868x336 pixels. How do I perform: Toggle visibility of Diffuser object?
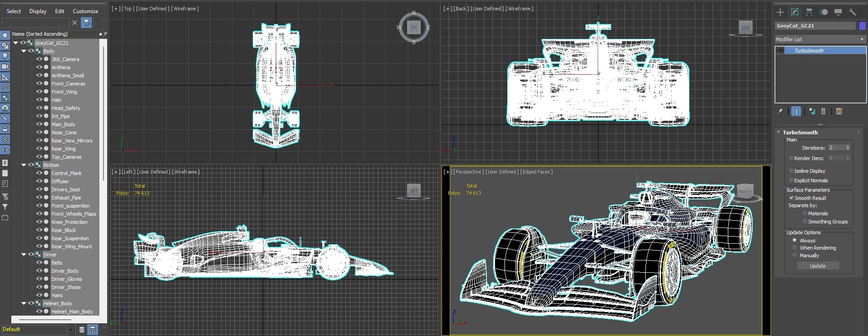point(39,181)
